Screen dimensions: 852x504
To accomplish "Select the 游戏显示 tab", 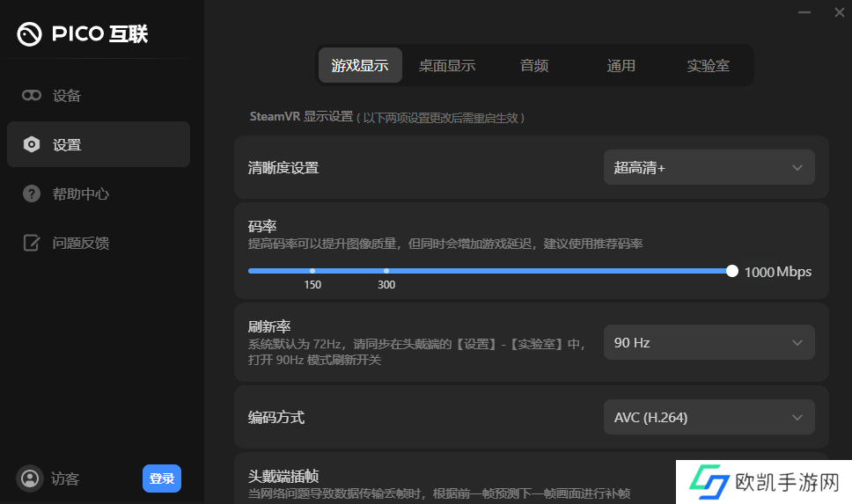I will [x=360, y=66].
